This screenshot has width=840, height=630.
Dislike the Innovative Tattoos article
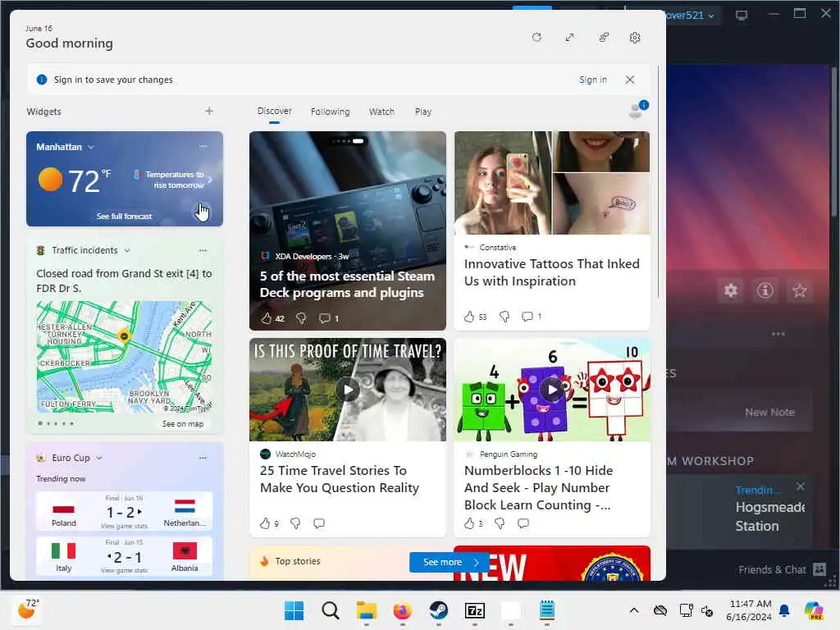(x=504, y=317)
